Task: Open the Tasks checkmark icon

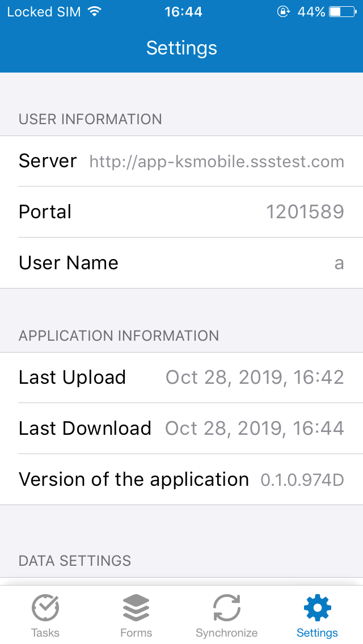Action: [x=45, y=608]
